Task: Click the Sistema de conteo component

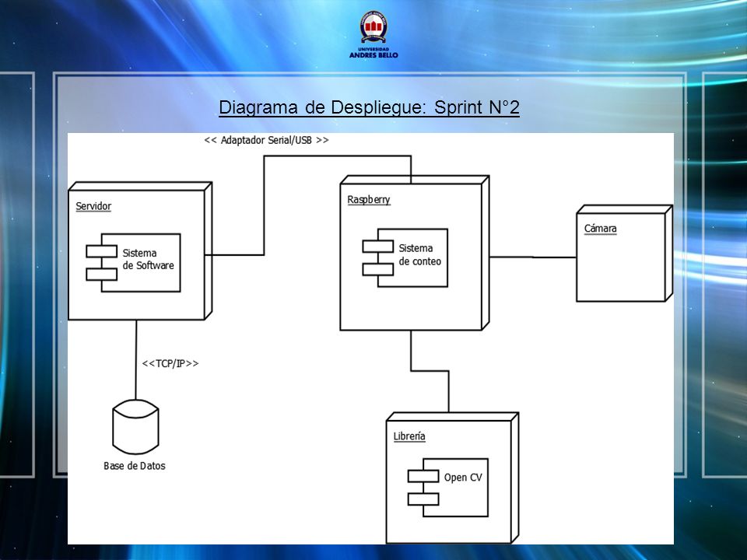Action: point(405,257)
